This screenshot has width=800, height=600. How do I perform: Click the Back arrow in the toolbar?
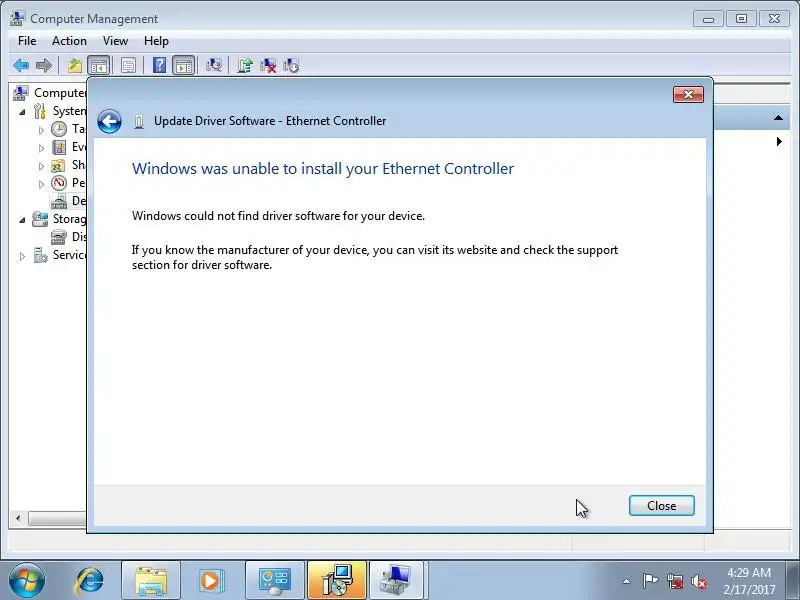[x=21, y=65]
